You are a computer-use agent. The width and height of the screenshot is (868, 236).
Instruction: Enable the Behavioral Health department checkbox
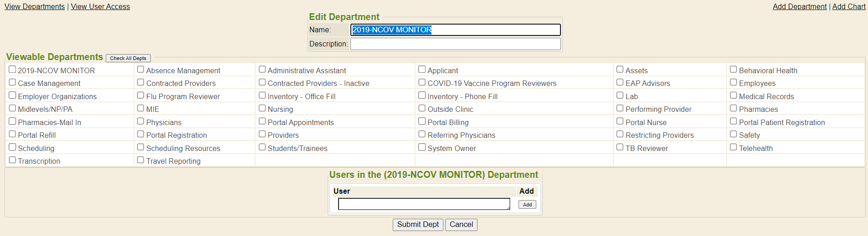734,70
